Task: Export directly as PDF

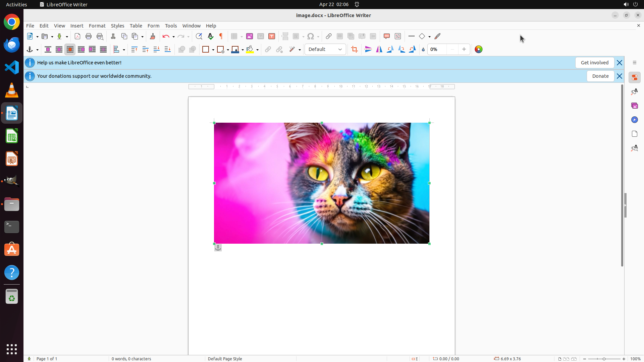Action: tap(77, 36)
